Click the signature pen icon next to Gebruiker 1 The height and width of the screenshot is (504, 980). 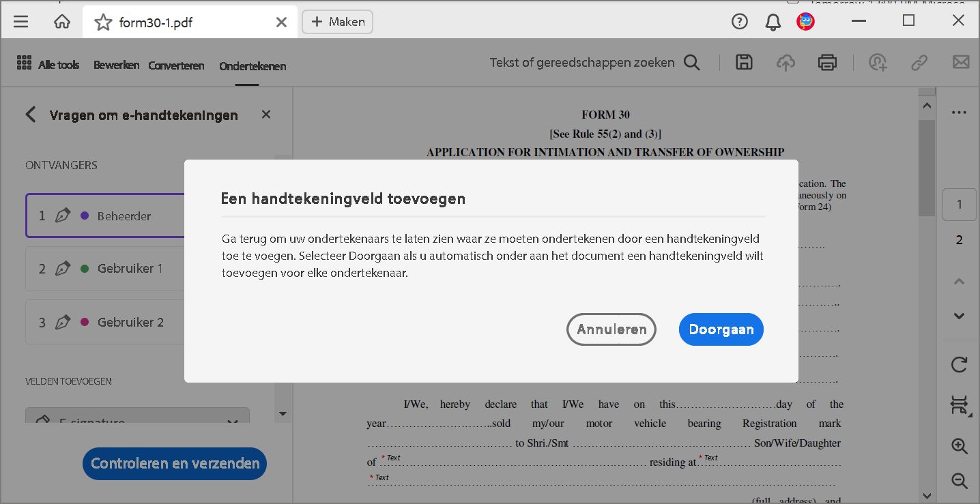click(x=63, y=268)
